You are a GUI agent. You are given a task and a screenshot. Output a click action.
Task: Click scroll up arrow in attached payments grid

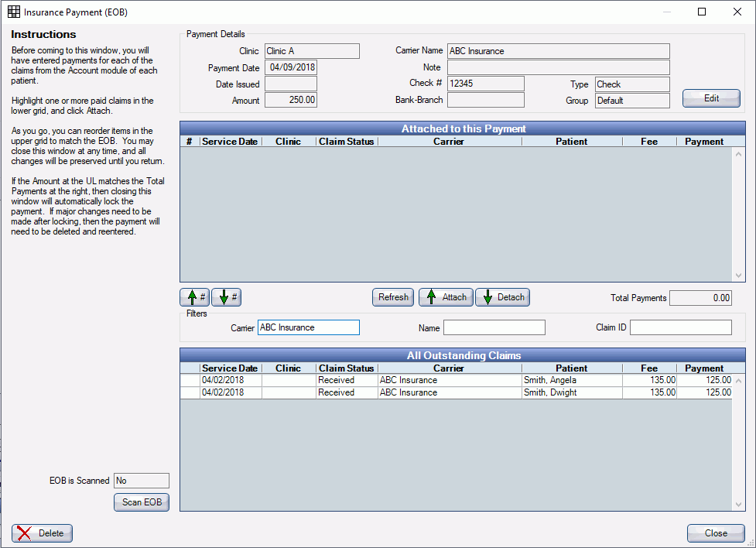tap(739, 154)
